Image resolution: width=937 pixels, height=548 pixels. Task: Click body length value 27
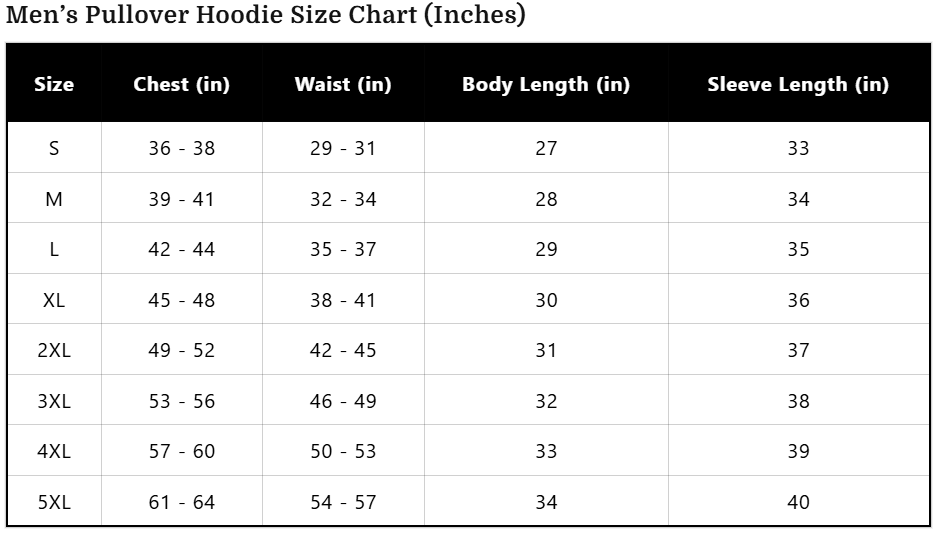546,148
